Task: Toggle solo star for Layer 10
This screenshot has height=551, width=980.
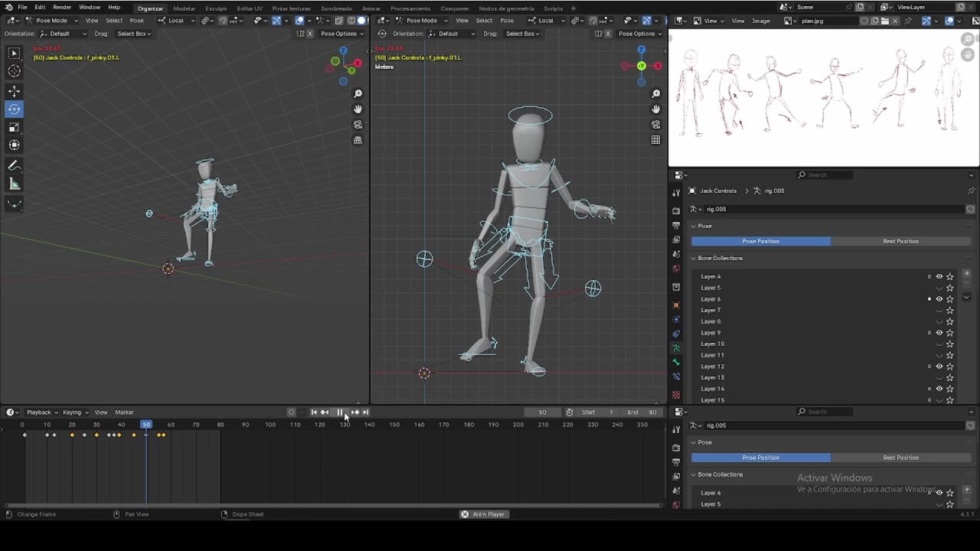Action: [950, 344]
